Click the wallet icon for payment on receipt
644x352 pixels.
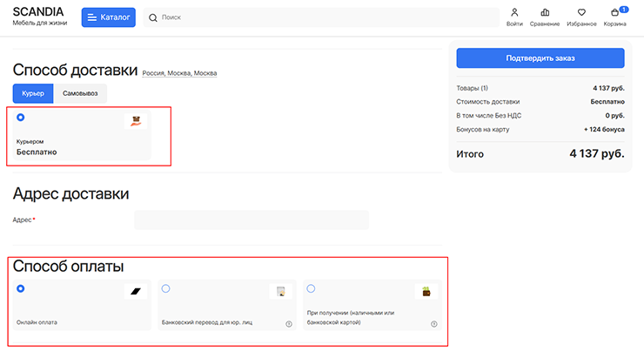(426, 292)
